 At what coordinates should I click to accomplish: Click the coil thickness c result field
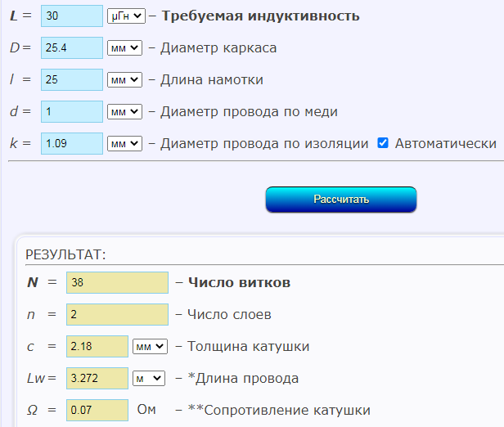point(97,347)
